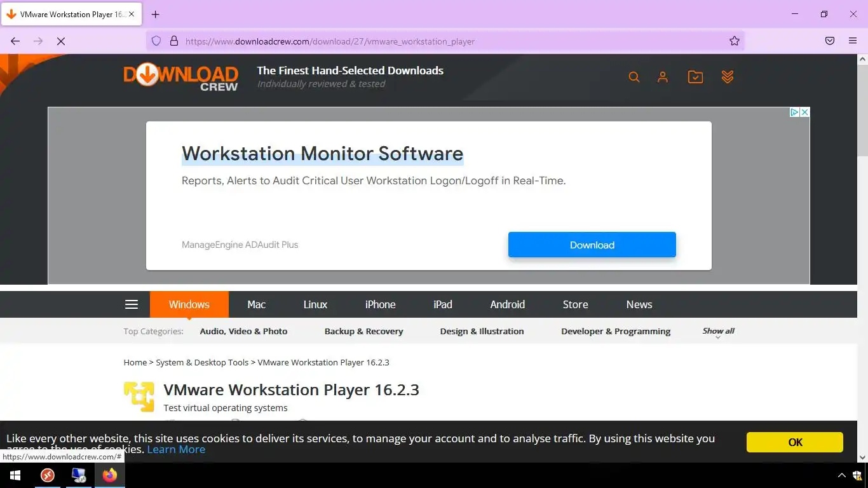Viewport: 868px width, 488px height.
Task: Click the blue Download ad button
Action: (x=592, y=245)
